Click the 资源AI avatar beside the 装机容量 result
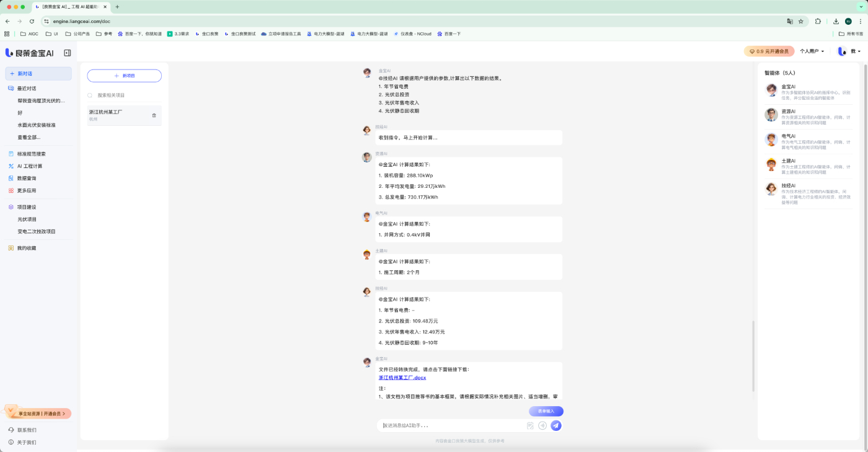 [x=367, y=157]
